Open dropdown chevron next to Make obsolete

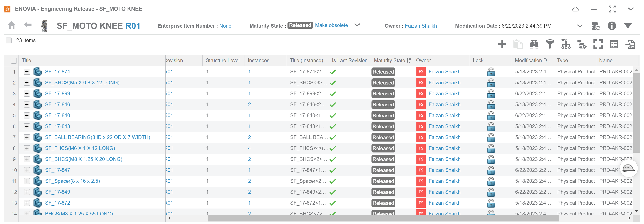pos(357,25)
